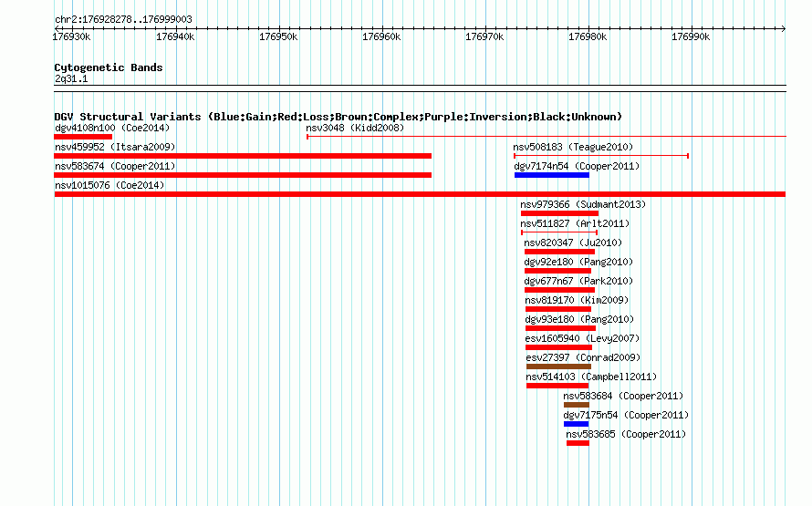Select the brown complex bar under esv27397

click(558, 367)
